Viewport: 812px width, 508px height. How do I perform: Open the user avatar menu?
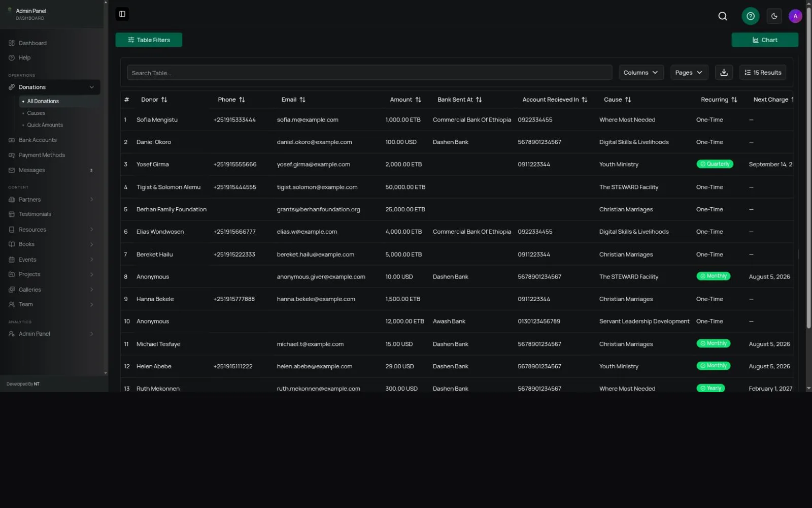point(795,16)
